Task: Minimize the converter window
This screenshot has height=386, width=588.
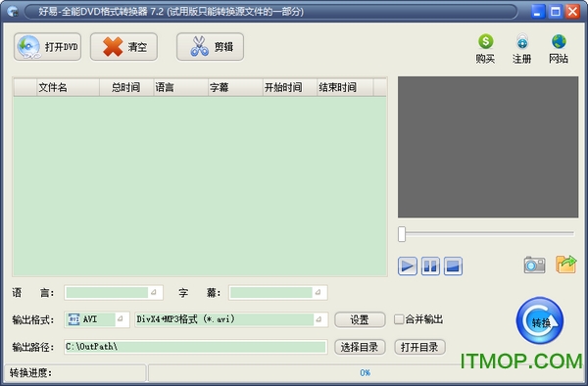Action: tap(537, 12)
